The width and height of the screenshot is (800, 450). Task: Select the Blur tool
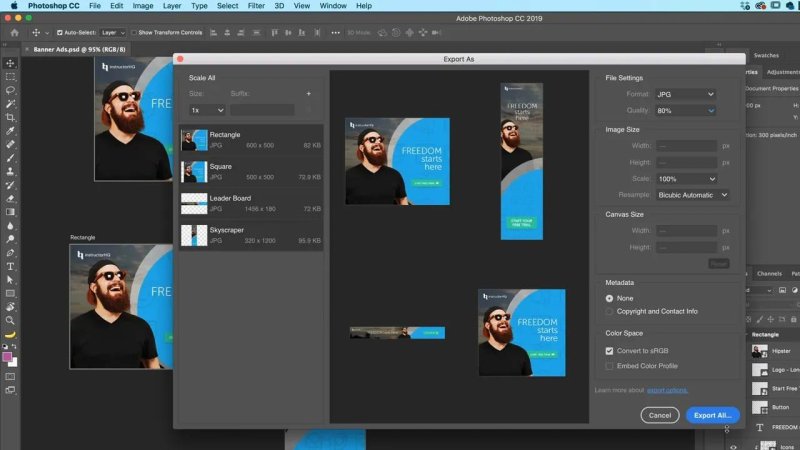[10, 226]
